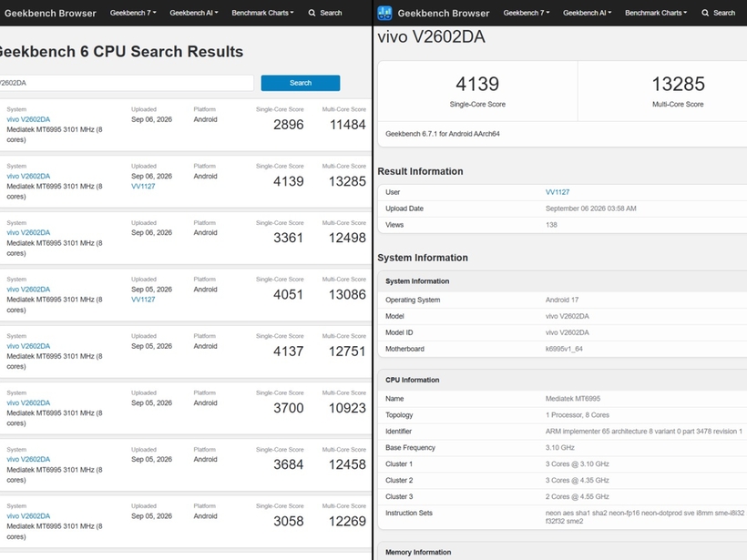
Task: Click multi-core score 10923
Action: [x=348, y=408]
